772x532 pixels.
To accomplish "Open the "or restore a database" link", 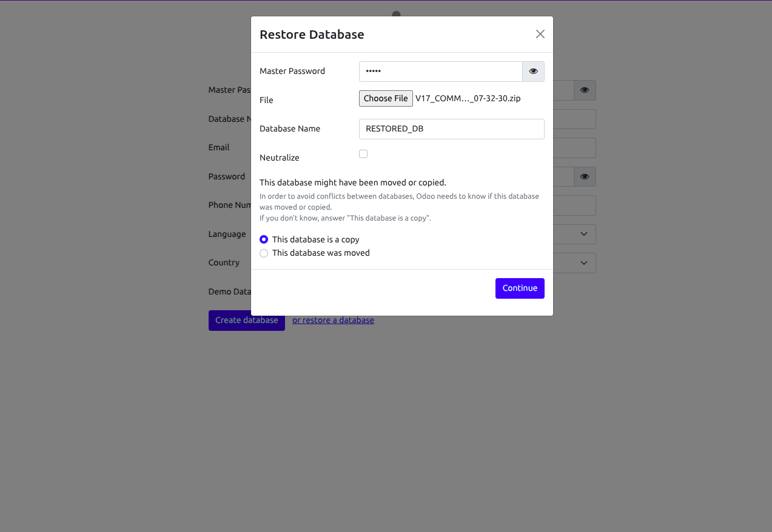I will (x=333, y=321).
